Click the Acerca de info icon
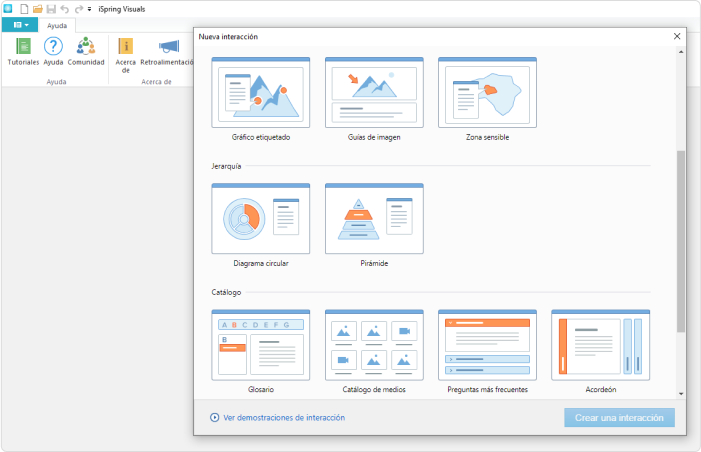This screenshot has width=701, height=452. point(126,46)
